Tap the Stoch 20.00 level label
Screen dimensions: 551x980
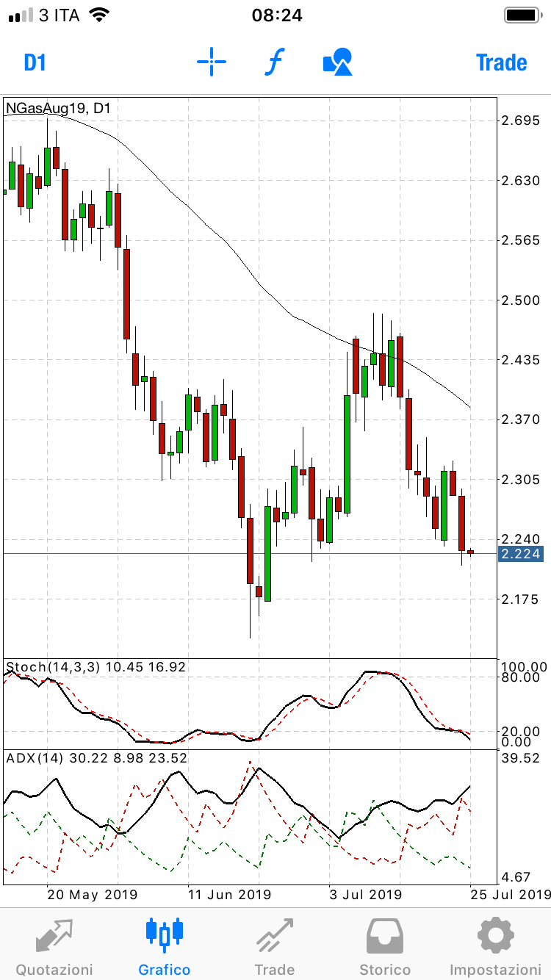[521, 731]
